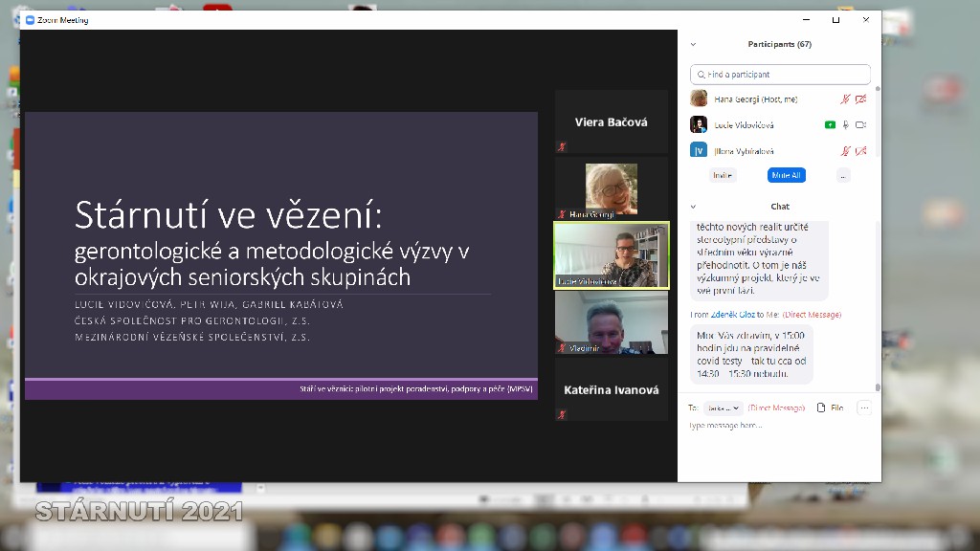Click the Zoom Meeting logo in title bar
The image size is (980, 551).
(30, 20)
